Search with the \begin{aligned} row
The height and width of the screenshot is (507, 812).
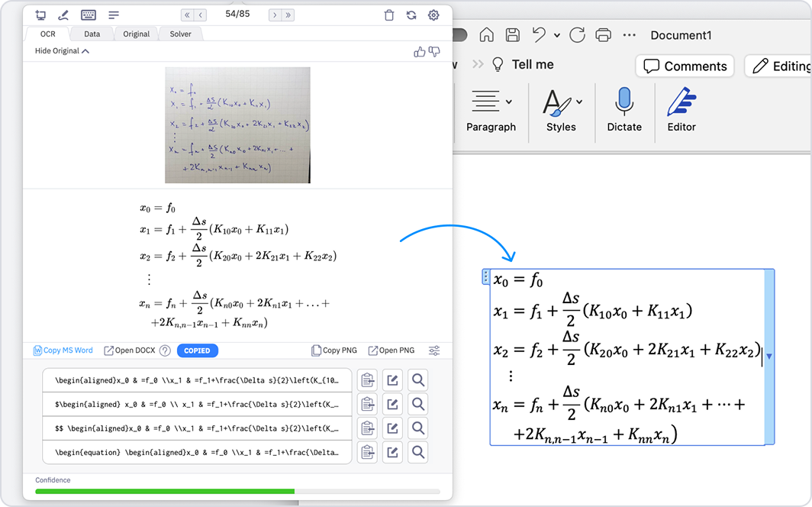point(418,380)
